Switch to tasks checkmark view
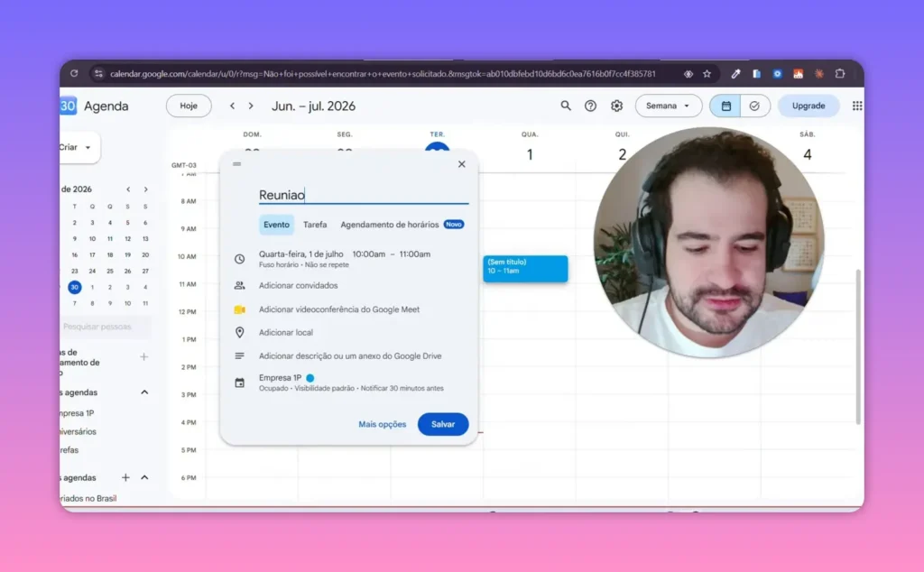The height and width of the screenshot is (572, 924). pos(754,106)
